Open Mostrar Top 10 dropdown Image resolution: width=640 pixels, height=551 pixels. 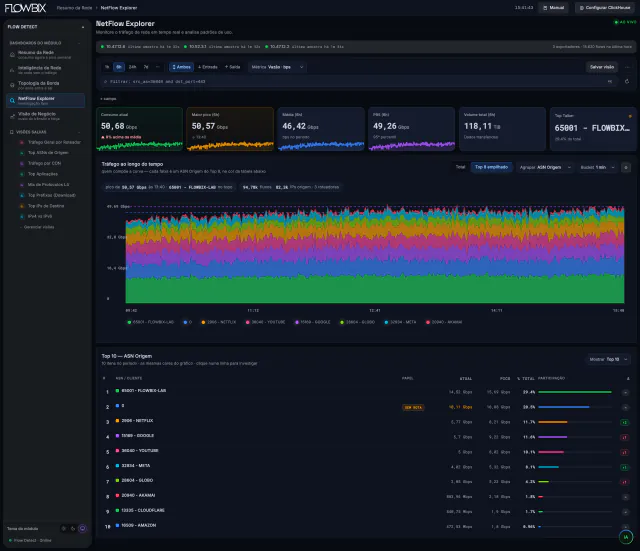[x=608, y=359]
